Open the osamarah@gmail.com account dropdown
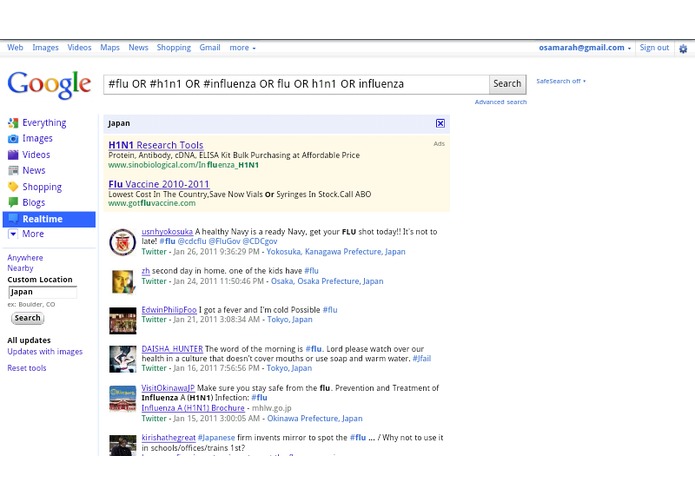 click(x=585, y=47)
